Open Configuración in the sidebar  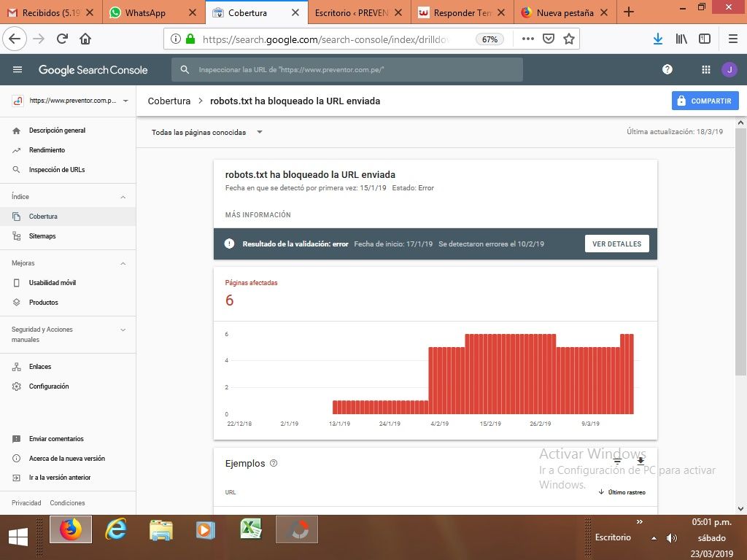pos(49,386)
